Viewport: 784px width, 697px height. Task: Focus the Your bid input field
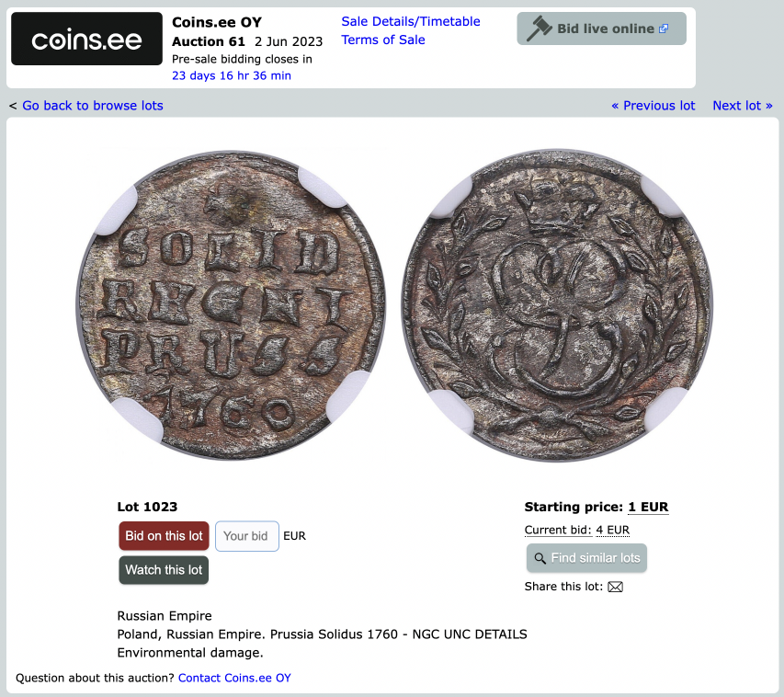[x=247, y=536]
